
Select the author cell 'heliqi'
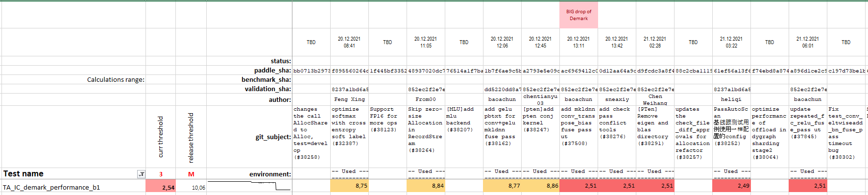pyautogui.click(x=731, y=99)
